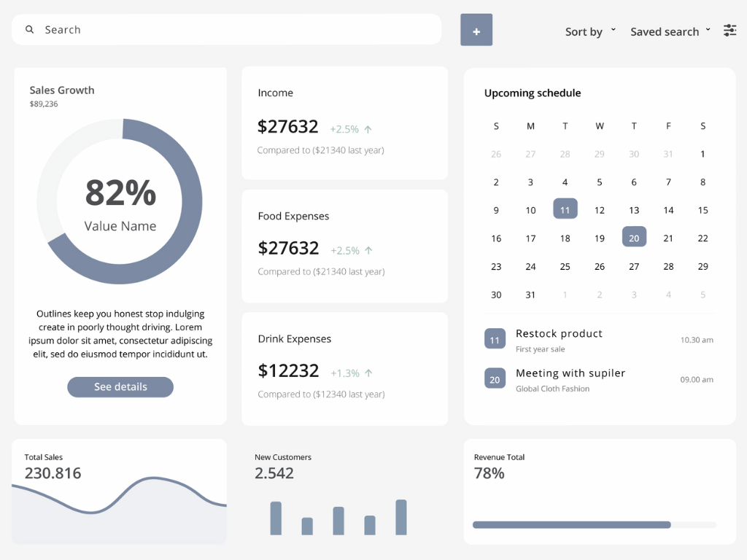Open the Restock product schedule entry
The width and height of the screenshot is (747, 560).
click(x=559, y=334)
